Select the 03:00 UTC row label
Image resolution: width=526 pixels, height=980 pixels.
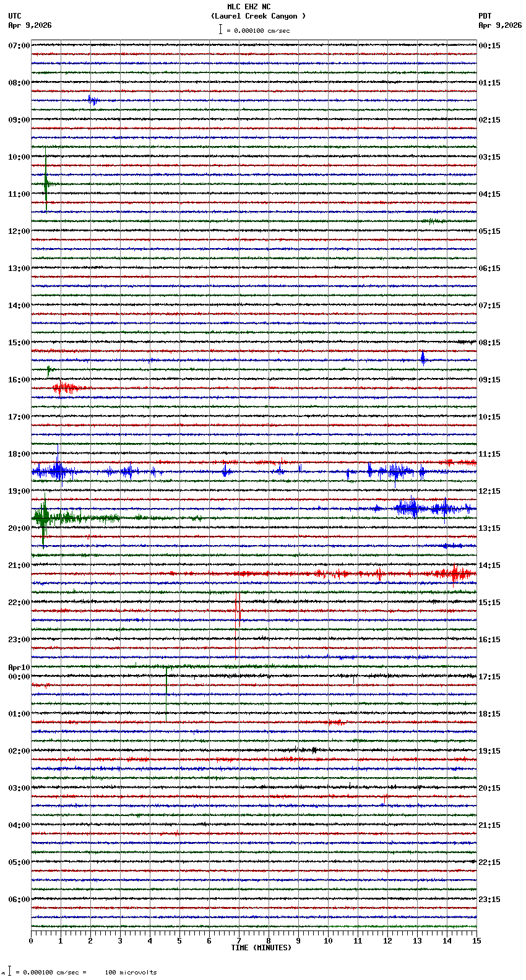coord(19,788)
